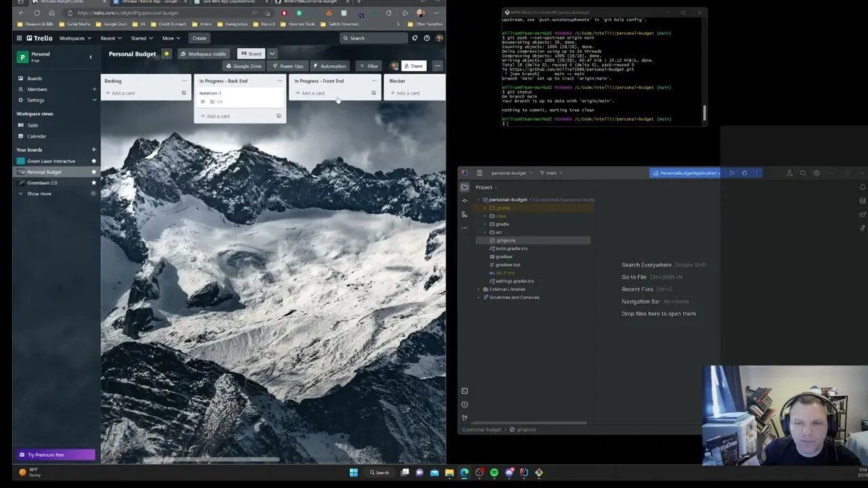Image resolution: width=868 pixels, height=488 pixels.
Task: Create card from template in Back End list
Action: coord(279,116)
